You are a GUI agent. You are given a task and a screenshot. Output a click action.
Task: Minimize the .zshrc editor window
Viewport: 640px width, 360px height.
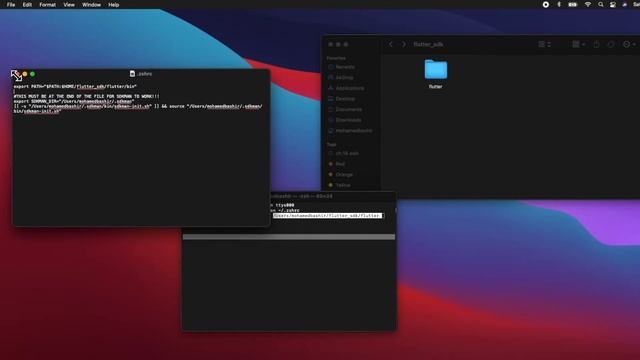pyautogui.click(x=25, y=74)
